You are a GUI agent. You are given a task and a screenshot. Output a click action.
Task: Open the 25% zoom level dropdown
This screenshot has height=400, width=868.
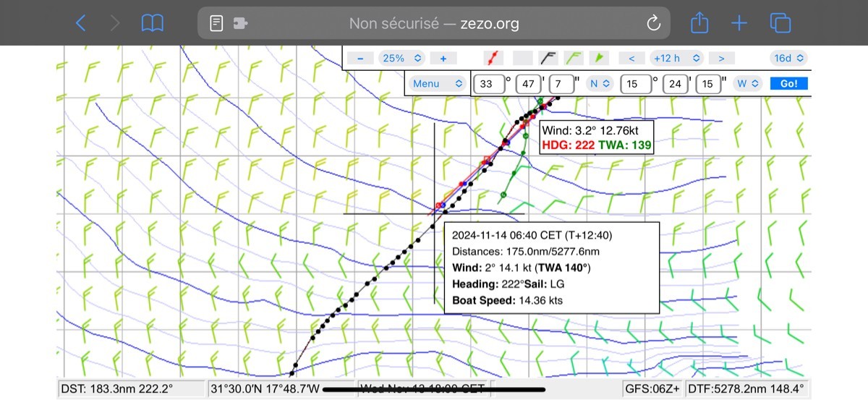pos(401,58)
